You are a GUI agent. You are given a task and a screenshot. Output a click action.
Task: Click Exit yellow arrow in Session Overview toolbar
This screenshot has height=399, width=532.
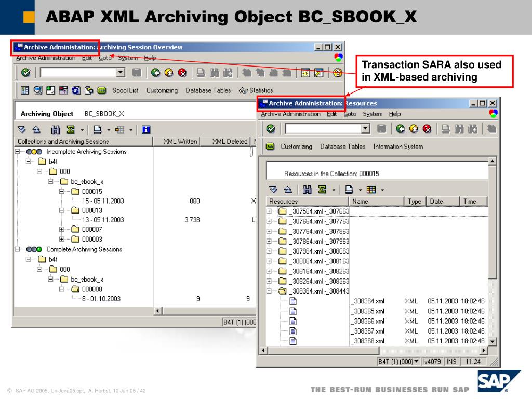point(169,73)
